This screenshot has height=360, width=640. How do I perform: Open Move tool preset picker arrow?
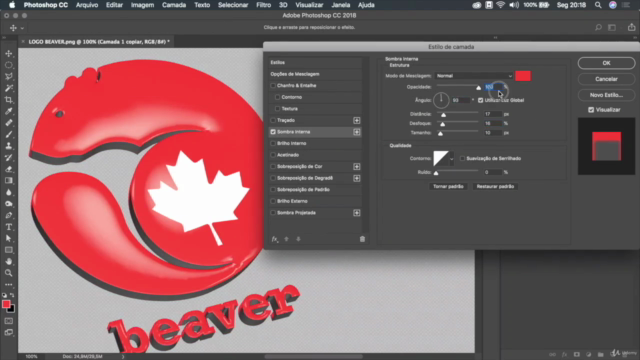click(22, 28)
